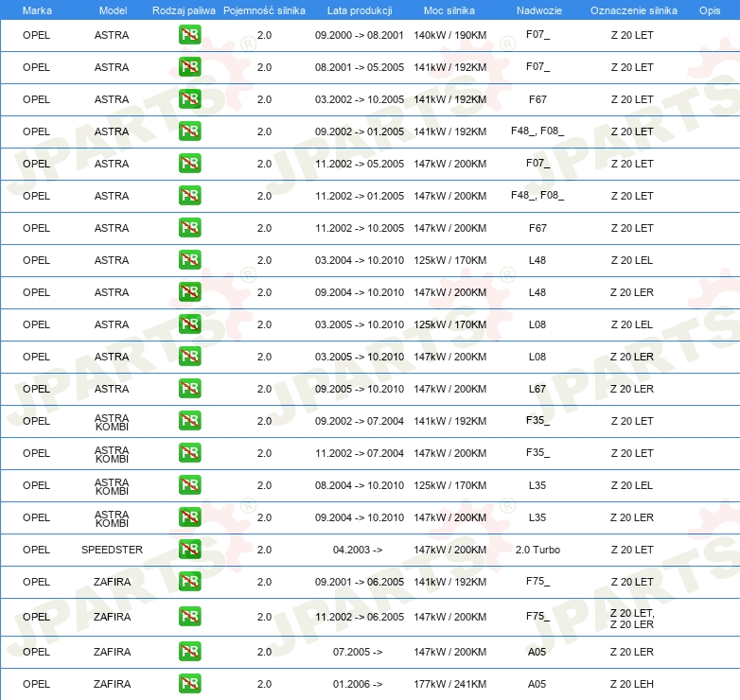Click the Marka column header
The image size is (740, 700).
37,10
